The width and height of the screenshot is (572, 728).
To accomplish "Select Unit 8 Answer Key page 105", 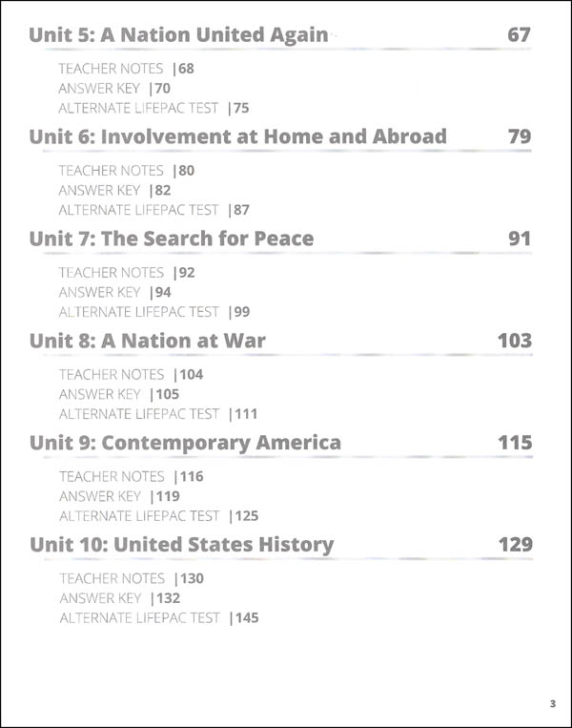I will (x=119, y=395).
